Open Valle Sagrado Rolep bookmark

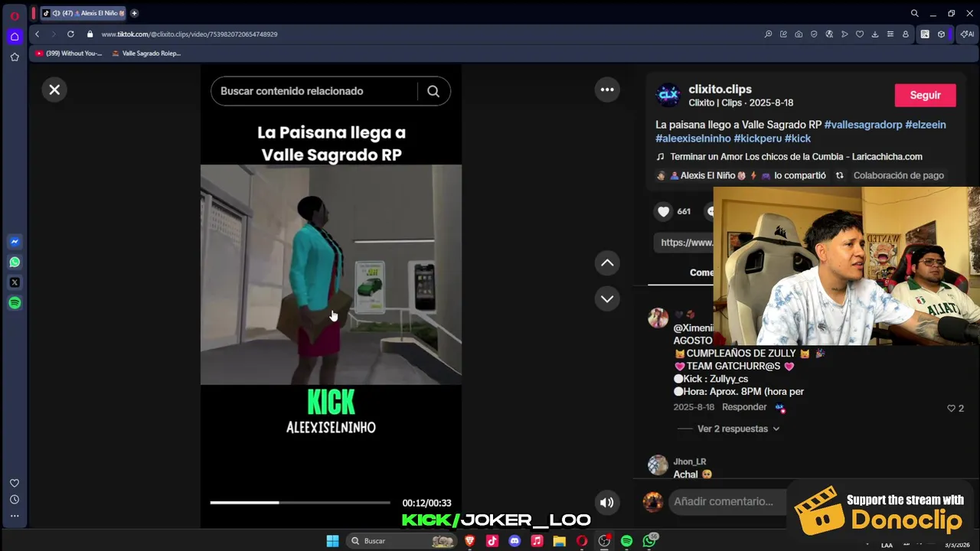[145, 54]
